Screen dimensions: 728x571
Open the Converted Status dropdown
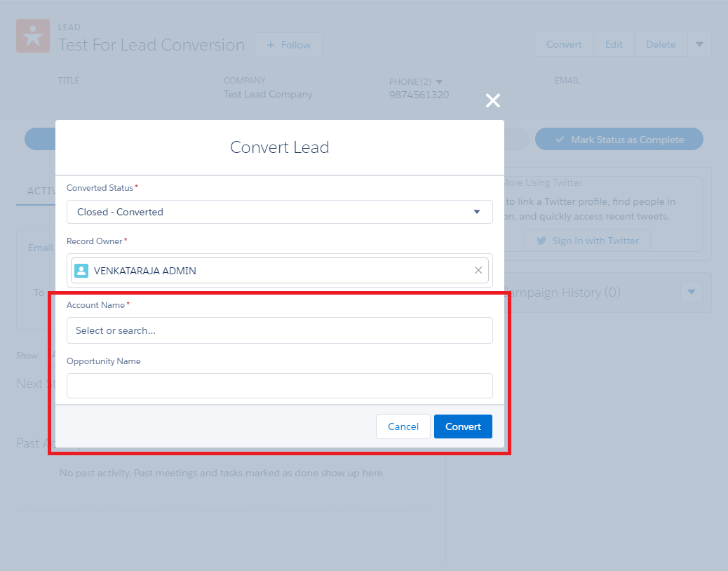[279, 212]
